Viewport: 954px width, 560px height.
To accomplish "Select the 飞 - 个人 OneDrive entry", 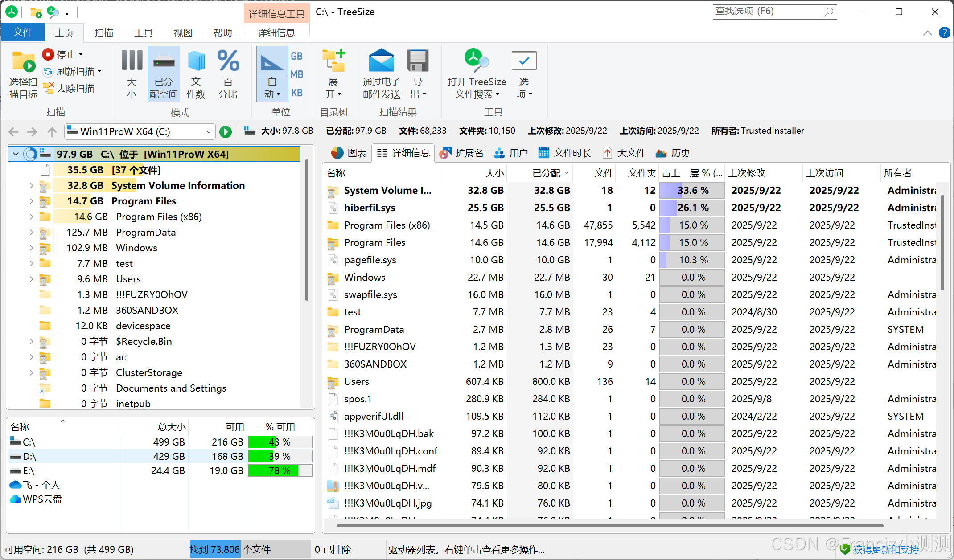I will tap(35, 485).
